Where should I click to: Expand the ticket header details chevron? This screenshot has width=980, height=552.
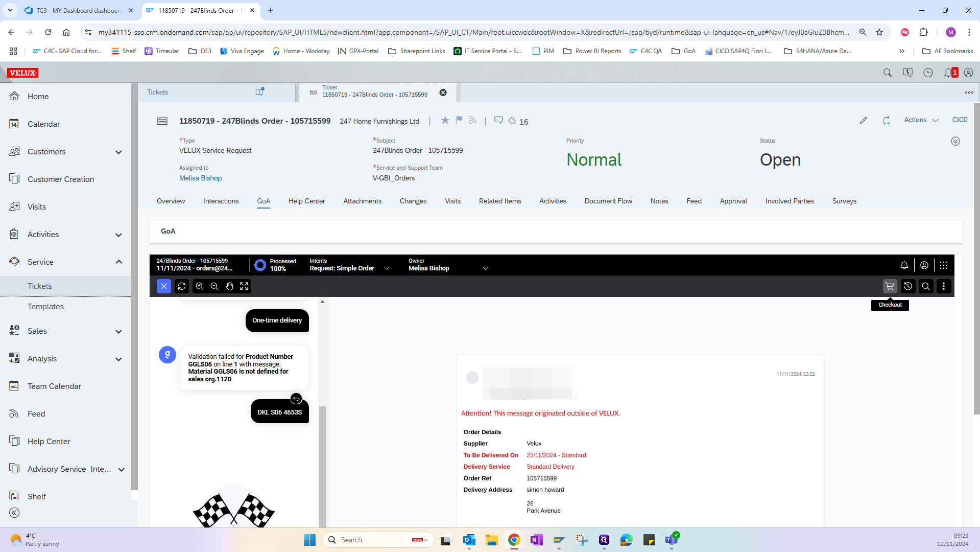pos(955,141)
